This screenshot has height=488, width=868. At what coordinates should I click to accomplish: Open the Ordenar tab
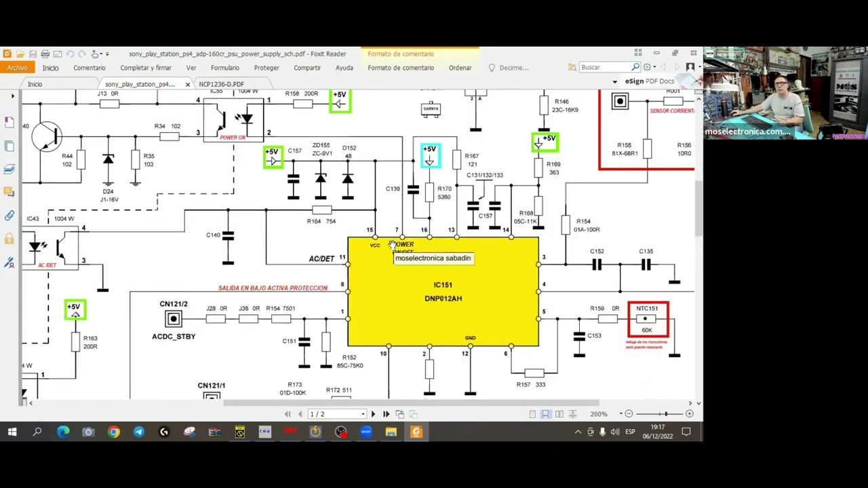tap(460, 68)
